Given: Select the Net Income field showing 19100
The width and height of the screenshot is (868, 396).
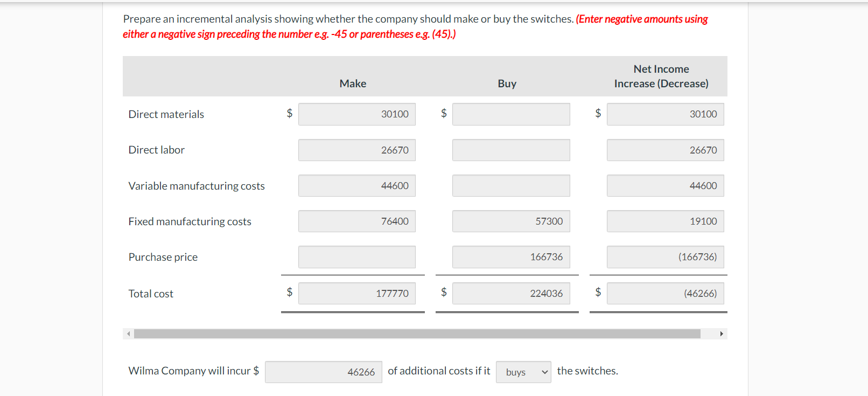Looking at the screenshot, I should coord(665,221).
